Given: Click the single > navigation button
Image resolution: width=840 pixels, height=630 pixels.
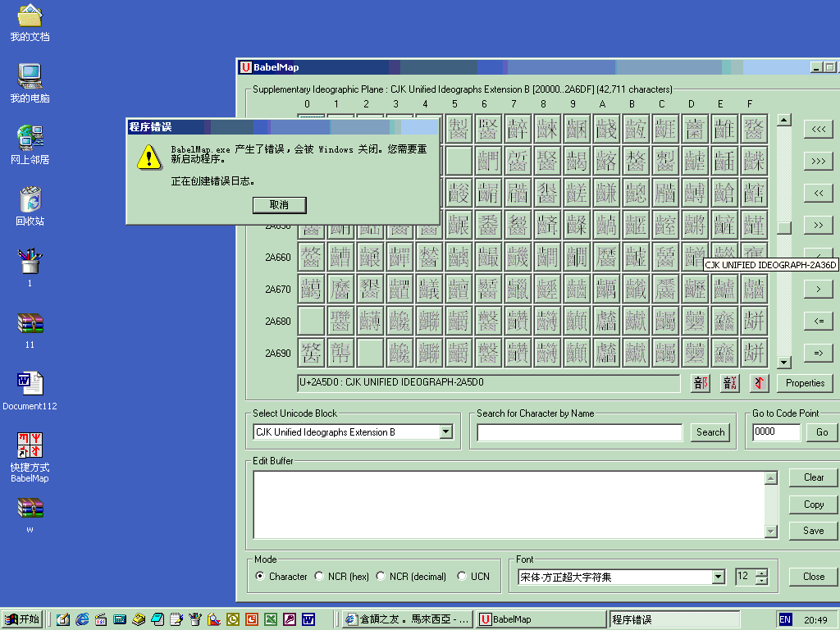Looking at the screenshot, I should 819,290.
